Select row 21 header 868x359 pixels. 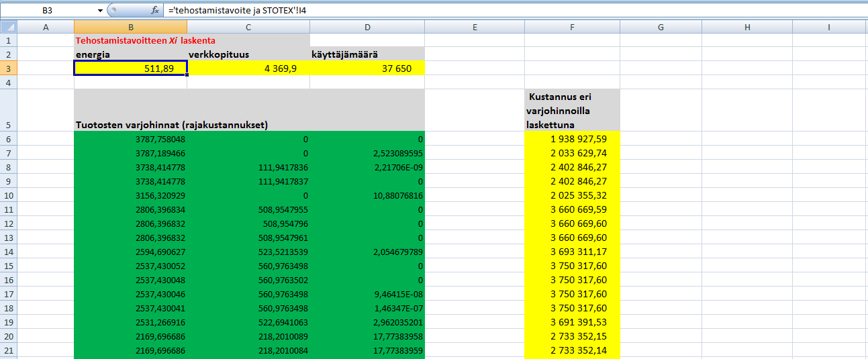8,350
